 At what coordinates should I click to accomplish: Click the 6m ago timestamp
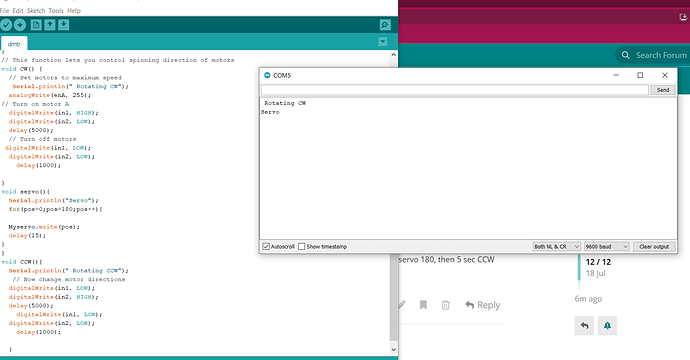coord(588,299)
